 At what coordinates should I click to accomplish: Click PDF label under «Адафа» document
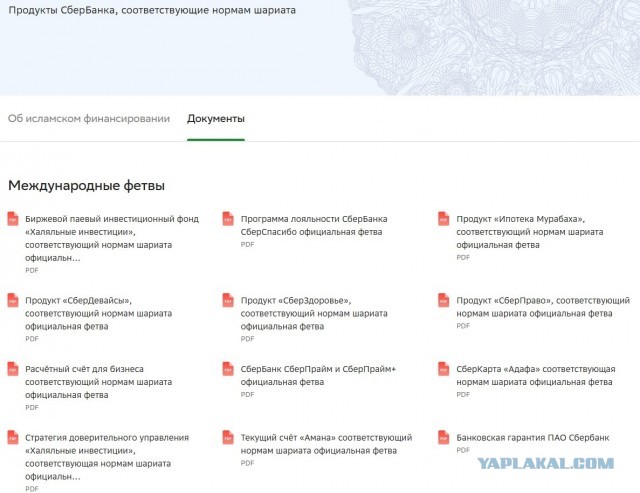click(x=463, y=394)
